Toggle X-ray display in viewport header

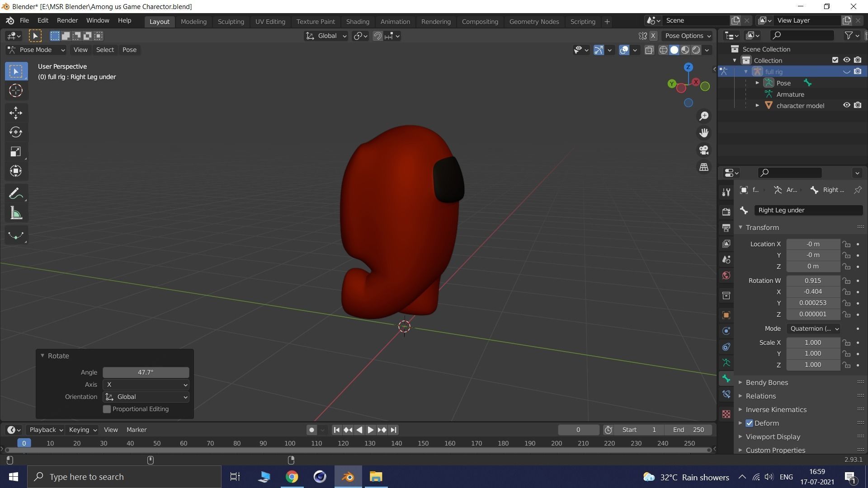(x=649, y=50)
